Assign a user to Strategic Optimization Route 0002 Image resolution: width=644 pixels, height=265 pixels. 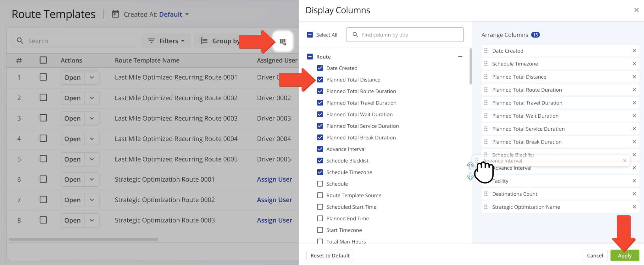tap(275, 200)
